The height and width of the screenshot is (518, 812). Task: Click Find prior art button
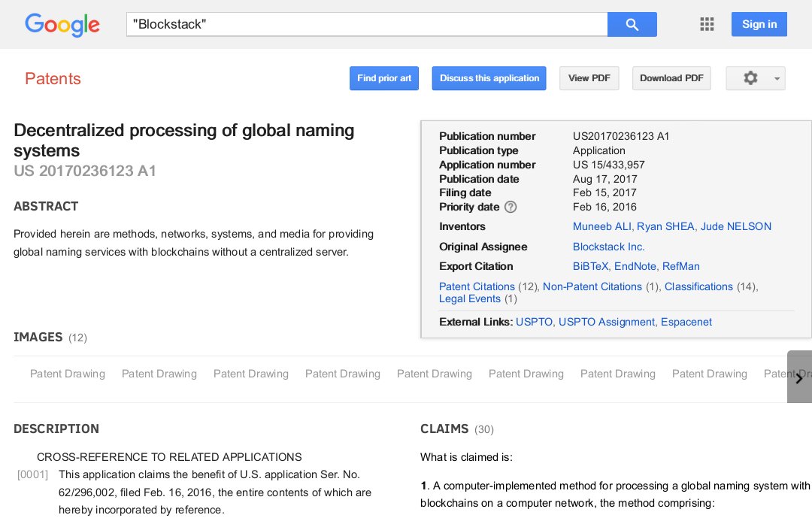pyautogui.click(x=384, y=78)
